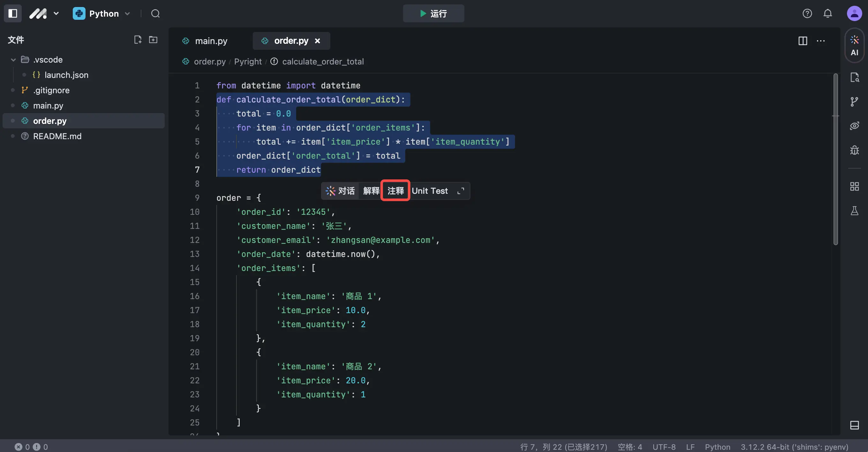
Task: Click 注释 to comment selected code
Action: 395,191
